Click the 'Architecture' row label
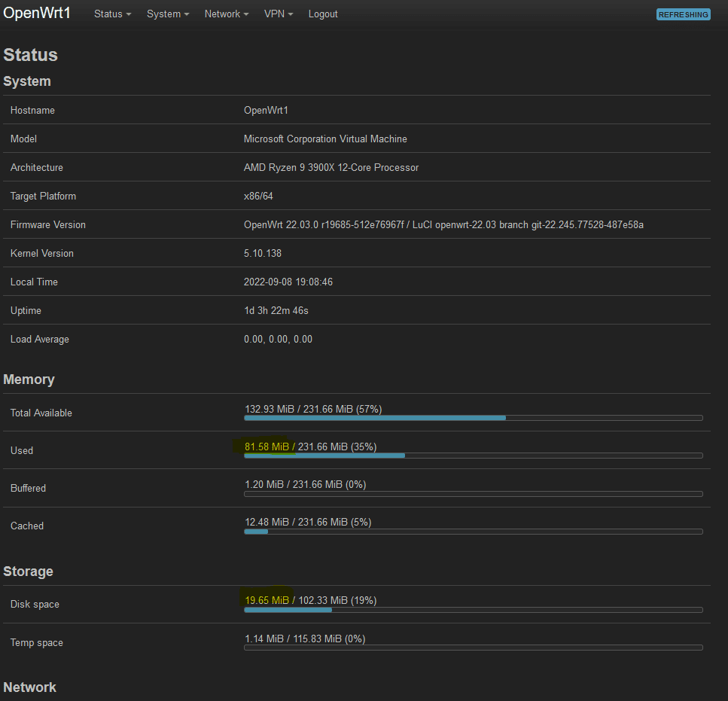The width and height of the screenshot is (728, 701). point(37,168)
